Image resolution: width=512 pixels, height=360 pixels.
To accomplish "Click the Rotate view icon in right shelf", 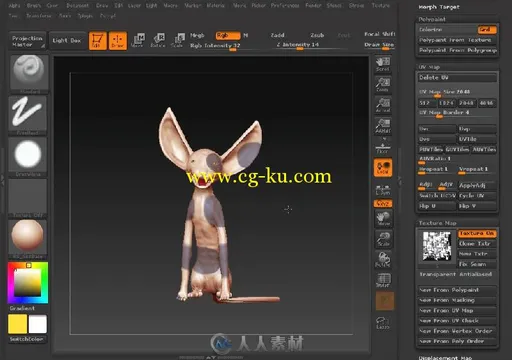I will [x=383, y=259].
